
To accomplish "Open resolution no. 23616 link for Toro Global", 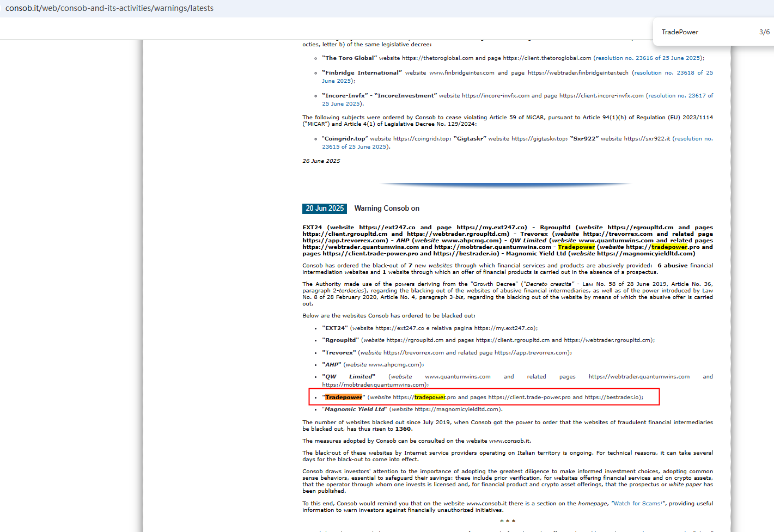I will point(648,58).
